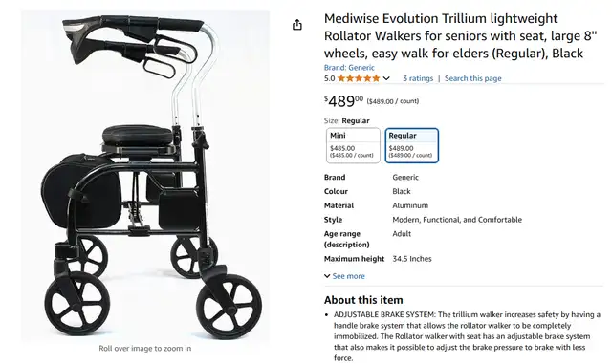Select the Regular size option
The image size is (612, 364).
click(x=412, y=145)
